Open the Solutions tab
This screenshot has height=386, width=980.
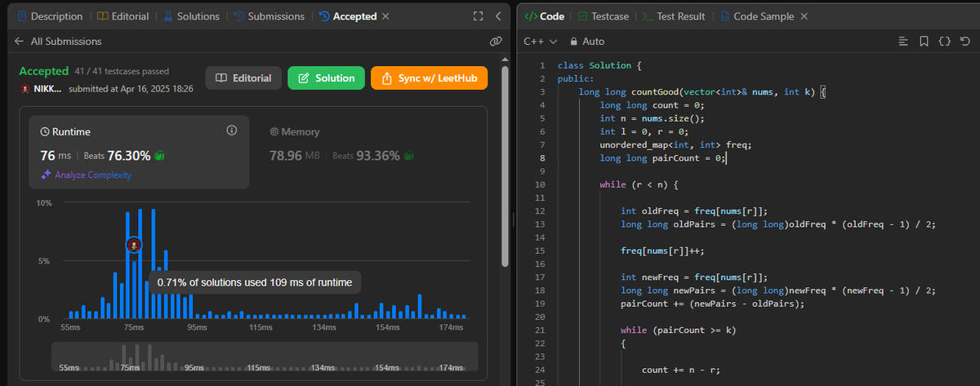(x=192, y=16)
